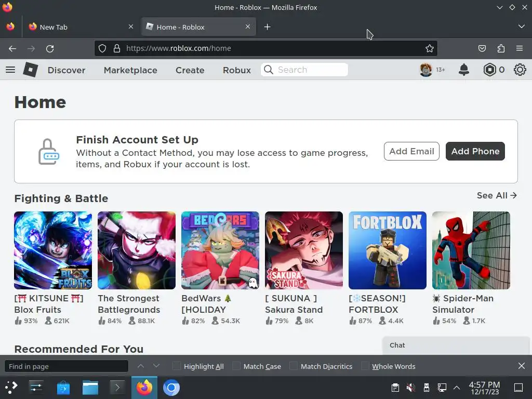Open the Firefox tracking protection shield
Viewport: 532px width, 399px height.
coord(102,48)
